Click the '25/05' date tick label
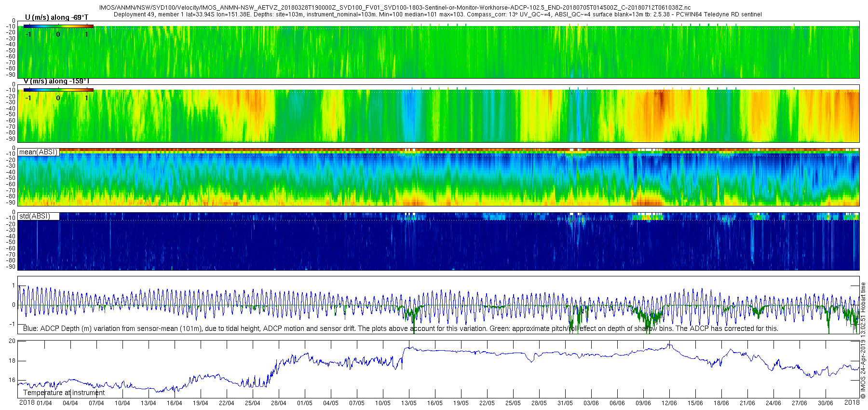 coord(513,403)
